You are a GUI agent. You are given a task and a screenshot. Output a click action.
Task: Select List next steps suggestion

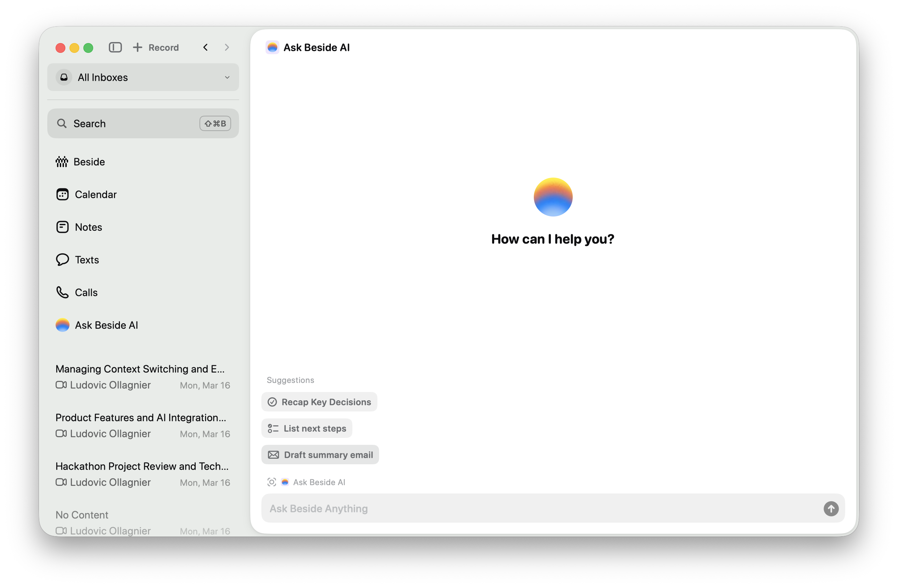pos(307,428)
